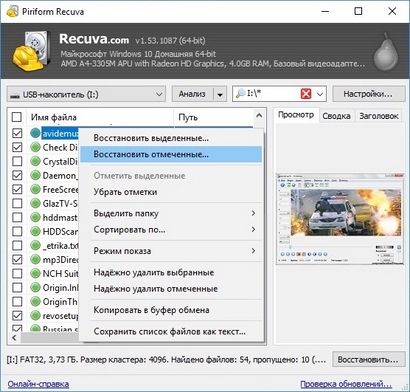
Task: Click the green status icon for OriginTh
Action: (x=35, y=301)
